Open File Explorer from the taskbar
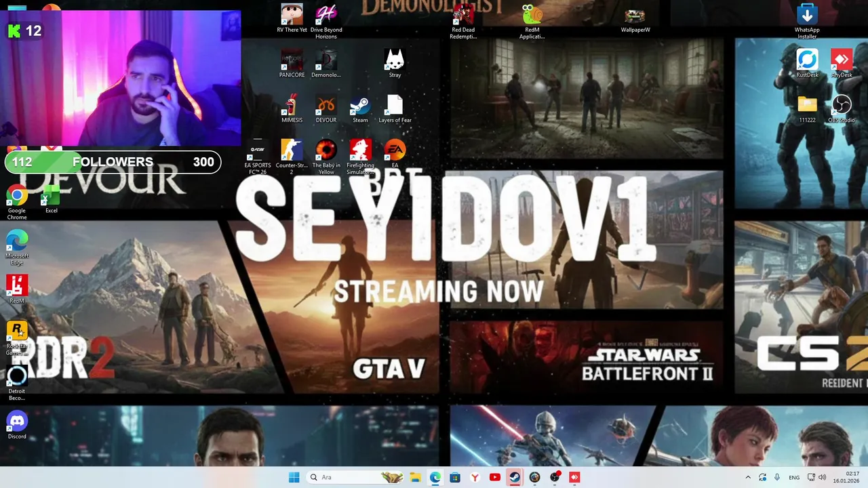 (x=415, y=477)
